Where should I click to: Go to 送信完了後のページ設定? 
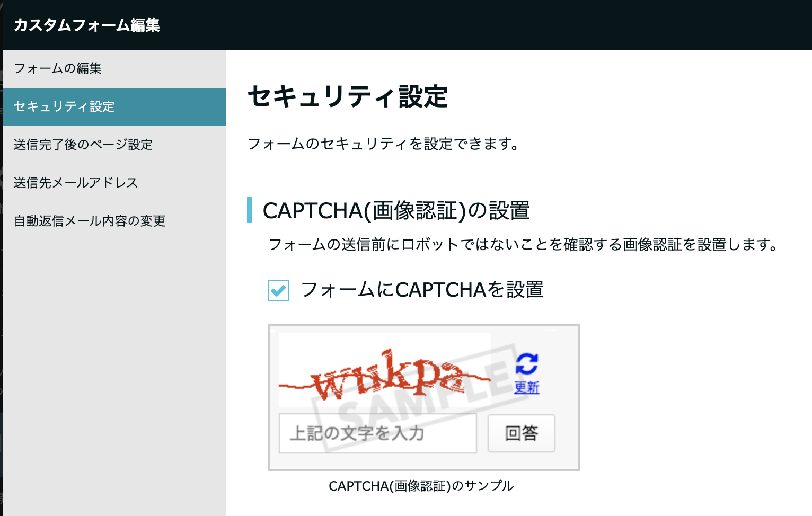pos(83,145)
